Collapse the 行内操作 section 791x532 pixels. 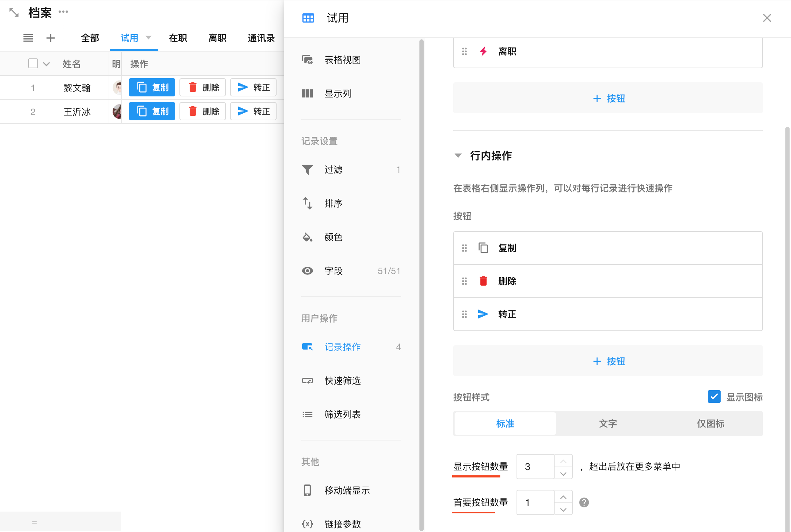[458, 156]
